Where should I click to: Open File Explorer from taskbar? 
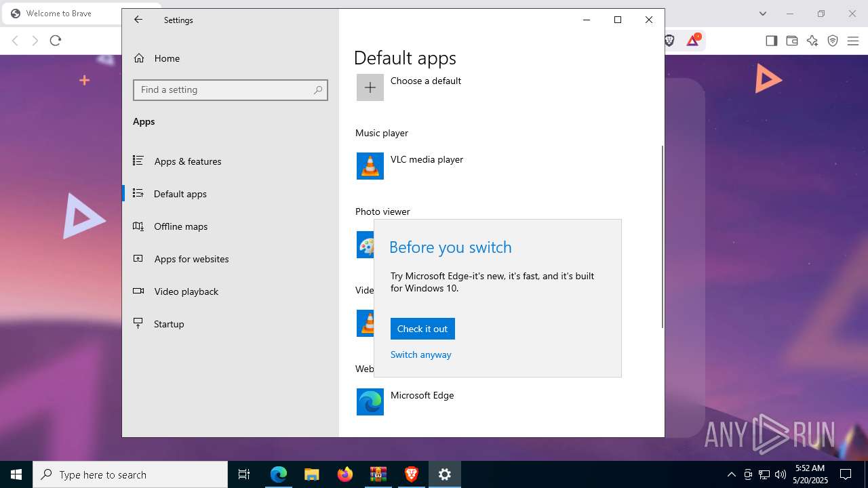tap(312, 474)
